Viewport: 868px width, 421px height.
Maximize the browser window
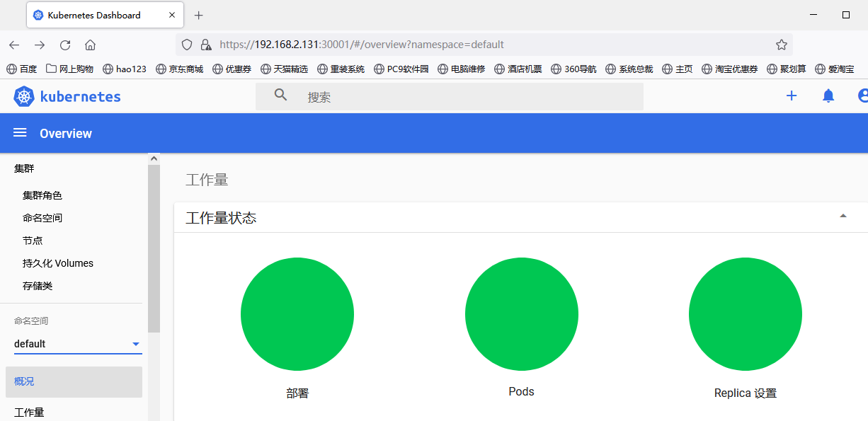(x=846, y=15)
